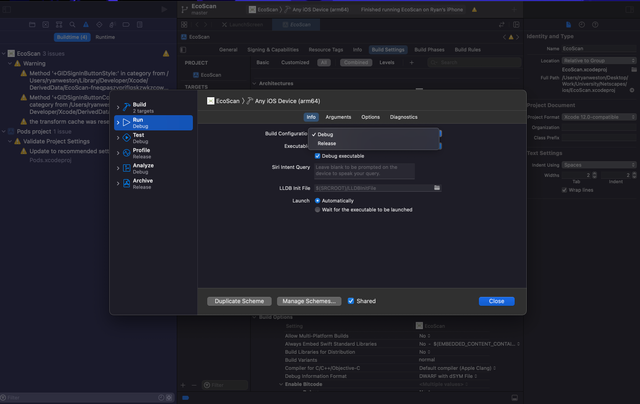Collapse the Warning group in issue navigator
The width and height of the screenshot is (640, 404).
pos(10,64)
